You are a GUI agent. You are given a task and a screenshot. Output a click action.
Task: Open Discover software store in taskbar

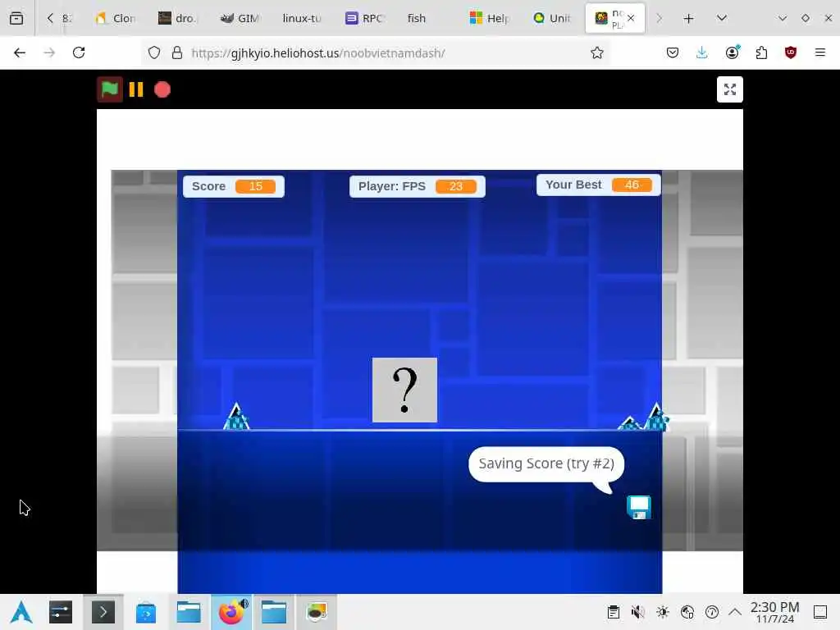point(146,612)
